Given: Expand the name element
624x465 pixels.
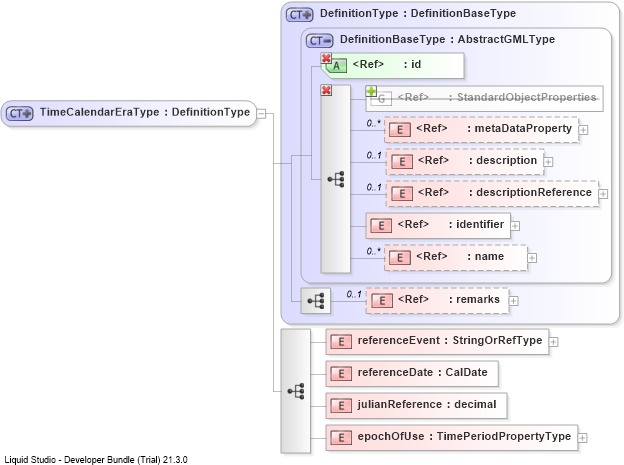Looking at the screenshot, I should (532, 258).
